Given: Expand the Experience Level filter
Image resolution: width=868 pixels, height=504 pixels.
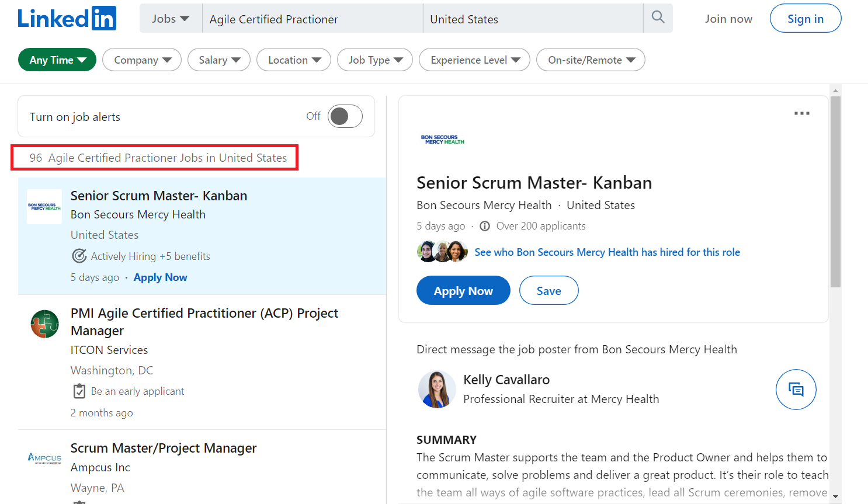Looking at the screenshot, I should [474, 60].
